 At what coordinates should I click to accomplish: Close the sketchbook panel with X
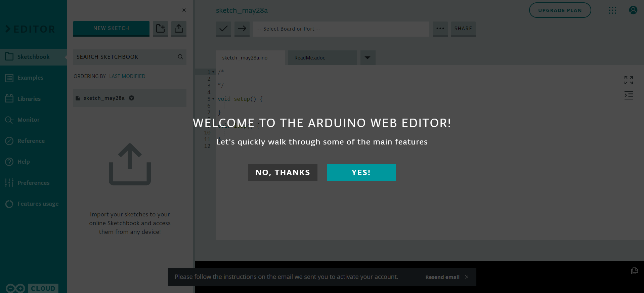coord(184,10)
